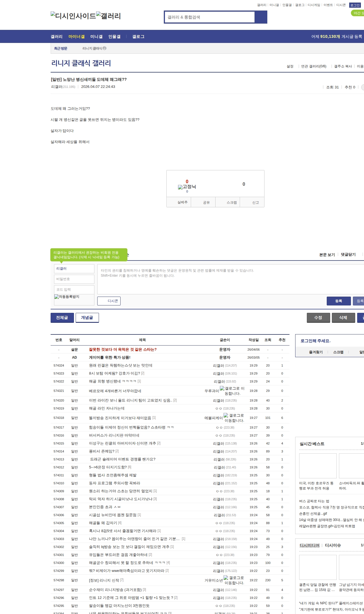Viewport: 364px width, 614px height.
Task: Click the 갤러리 logo image beside 디시인사이드
Action: pos(108,16)
